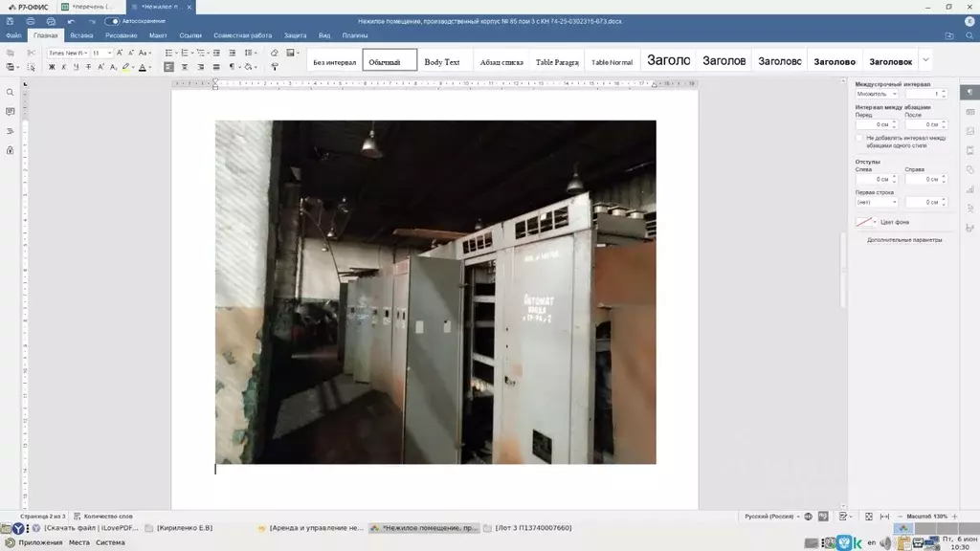This screenshot has height=551, width=980.
Task: Toggle superscript formatting
Action: tap(100, 67)
